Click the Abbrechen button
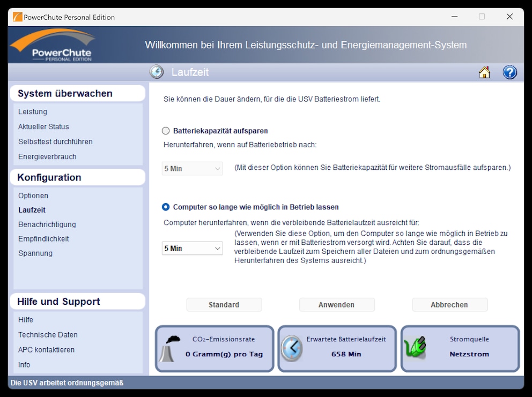 pos(449,305)
